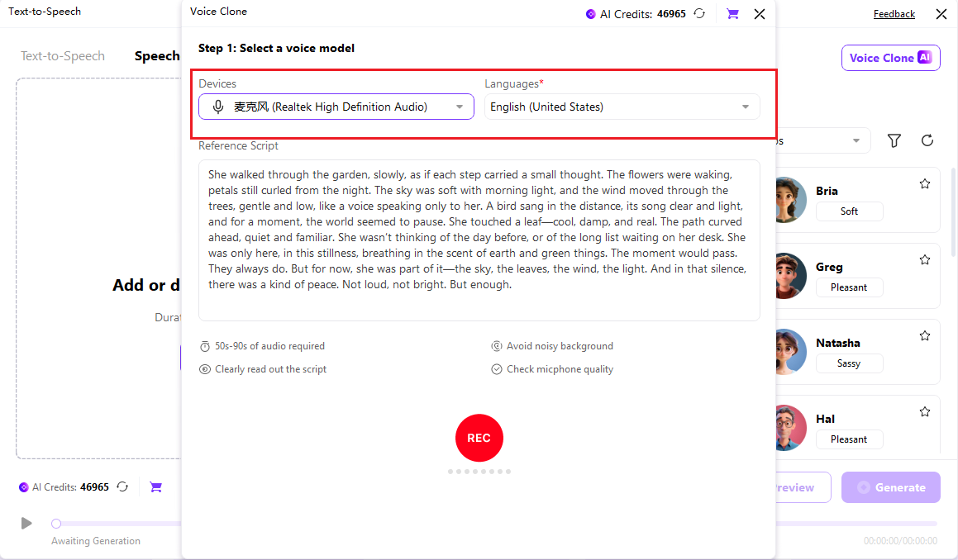Favorite the Bria voice with star

[x=925, y=184]
